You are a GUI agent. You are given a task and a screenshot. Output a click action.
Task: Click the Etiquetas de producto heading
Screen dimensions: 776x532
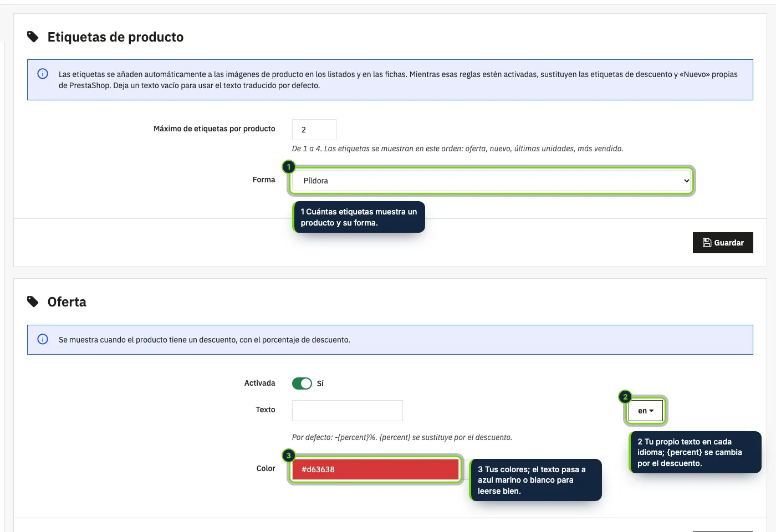[x=115, y=37]
